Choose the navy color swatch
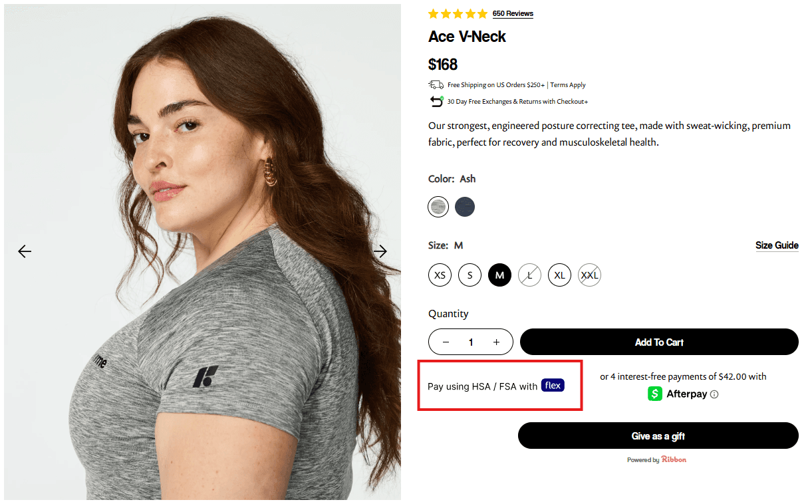Image resolution: width=812 pixels, height=504 pixels. [x=465, y=207]
